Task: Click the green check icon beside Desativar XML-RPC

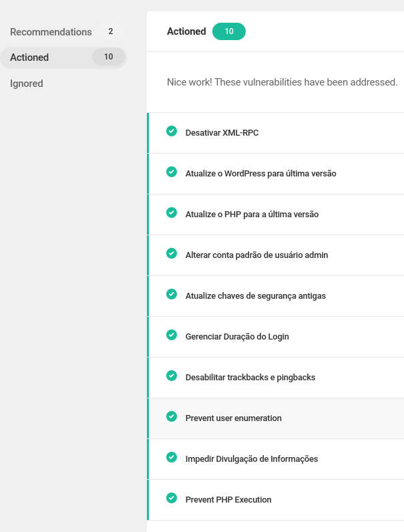Action: click(172, 131)
